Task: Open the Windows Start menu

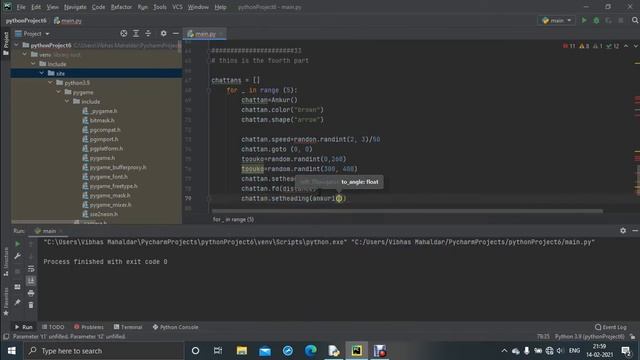Action: point(11,351)
